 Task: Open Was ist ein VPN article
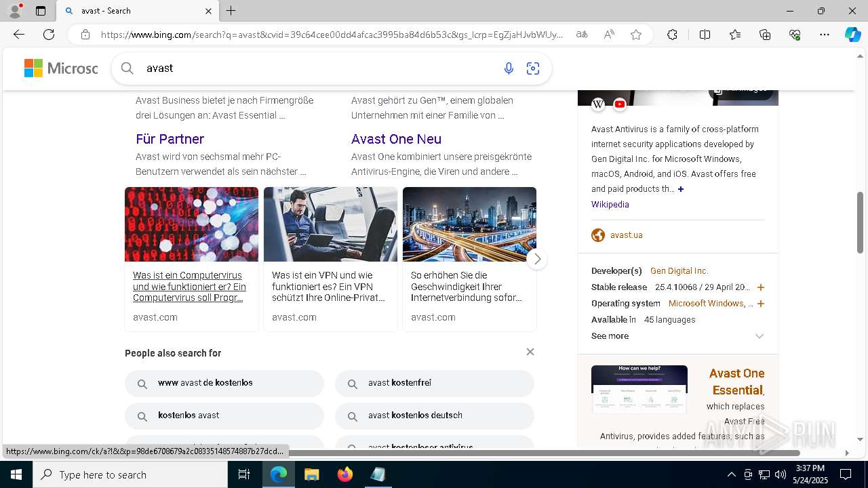(x=328, y=287)
